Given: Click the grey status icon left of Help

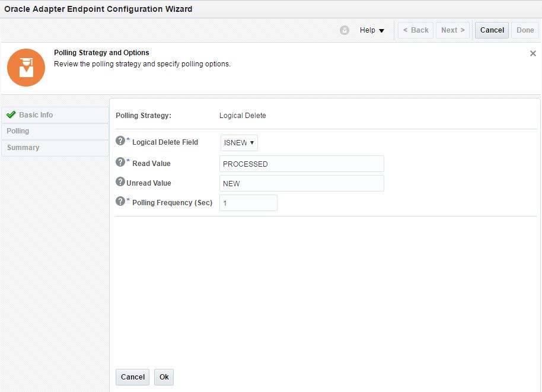Looking at the screenshot, I should (345, 30).
